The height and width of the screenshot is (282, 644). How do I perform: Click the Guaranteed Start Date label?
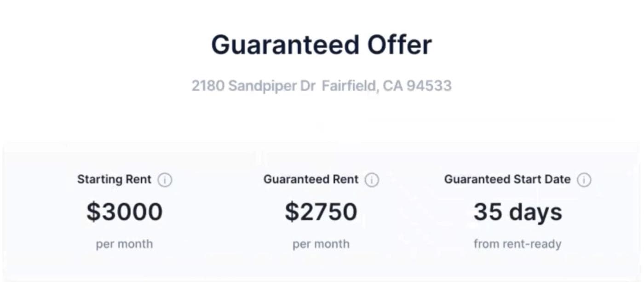[x=507, y=179]
